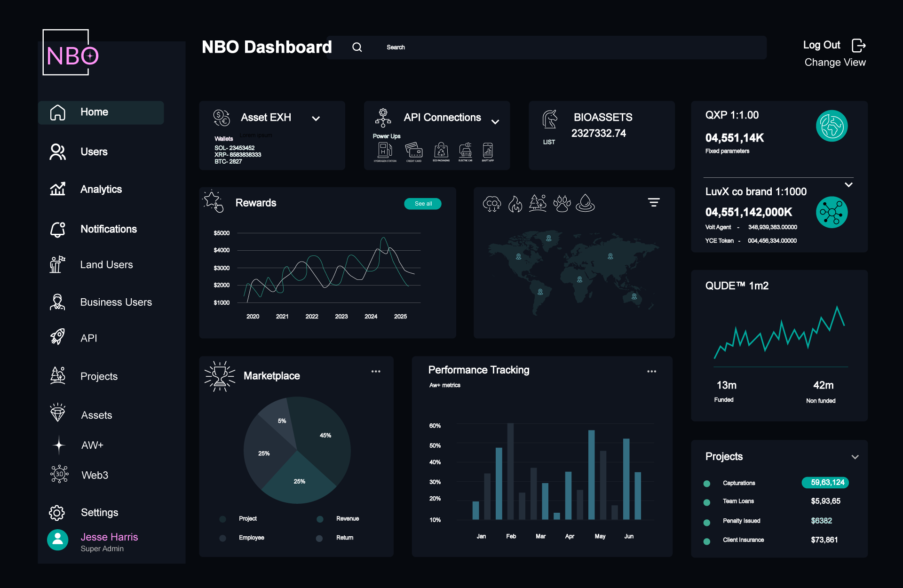This screenshot has width=903, height=588.
Task: Expand the API Connections dropdown
Action: click(x=495, y=122)
